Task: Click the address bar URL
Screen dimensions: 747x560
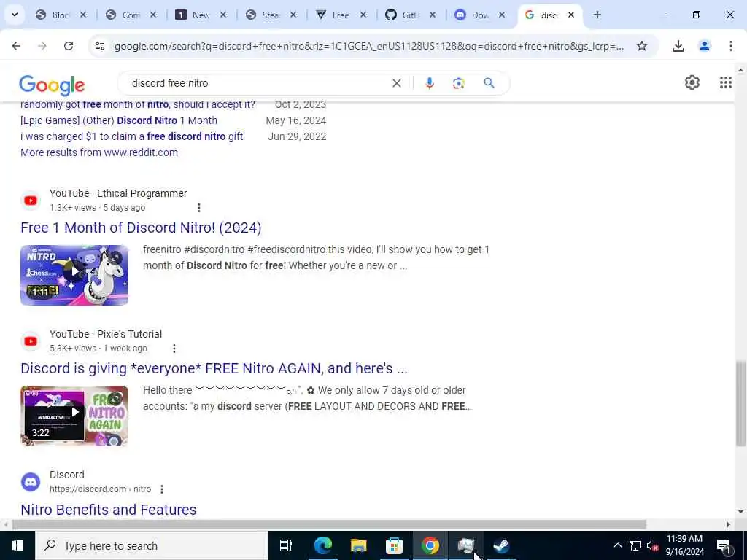Action: 368,46
